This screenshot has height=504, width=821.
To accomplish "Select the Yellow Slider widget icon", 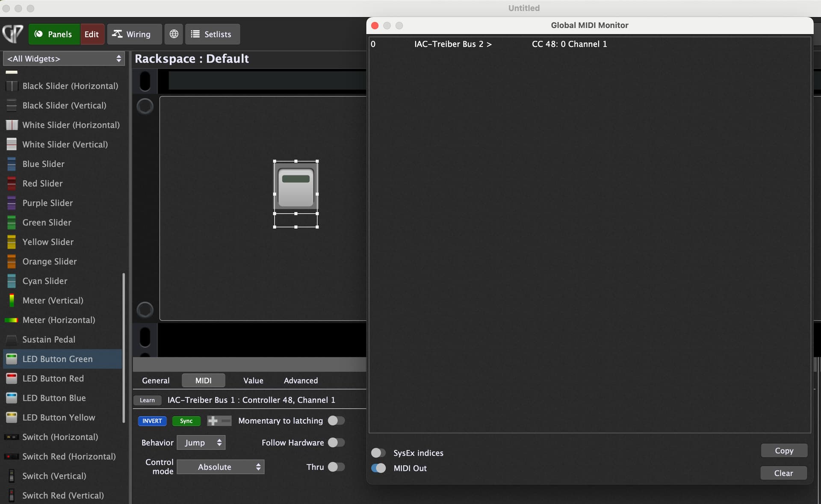I will coord(12,242).
